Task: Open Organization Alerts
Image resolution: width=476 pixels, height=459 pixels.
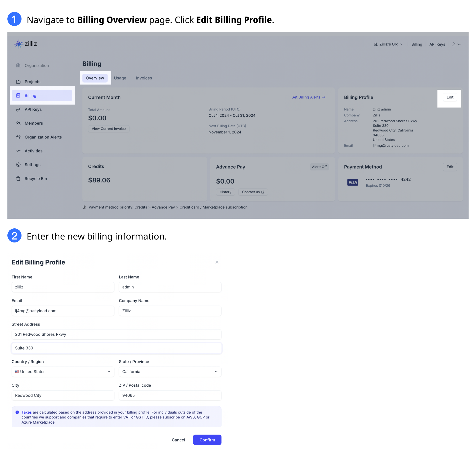Action: (43, 137)
